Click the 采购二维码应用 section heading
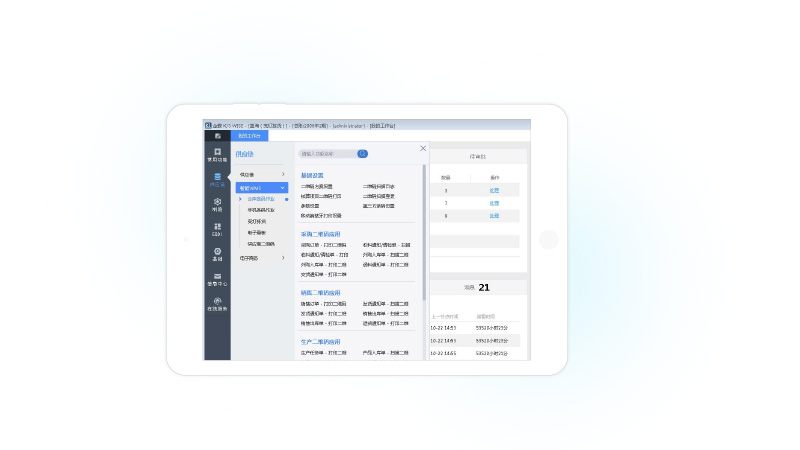Image resolution: width=800 pixels, height=450 pixels. pyautogui.click(x=320, y=234)
